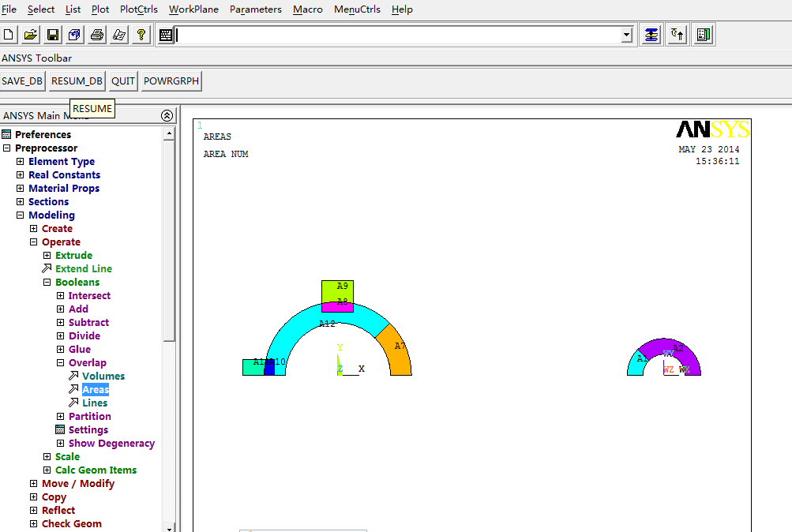Open the command input dropdown arrow
792x532 pixels.
[x=626, y=35]
